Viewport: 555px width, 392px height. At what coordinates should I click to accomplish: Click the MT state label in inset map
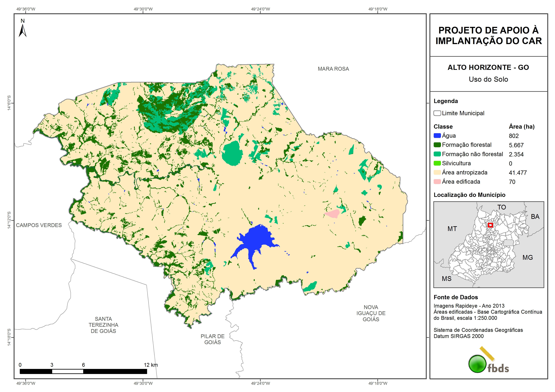(x=452, y=229)
